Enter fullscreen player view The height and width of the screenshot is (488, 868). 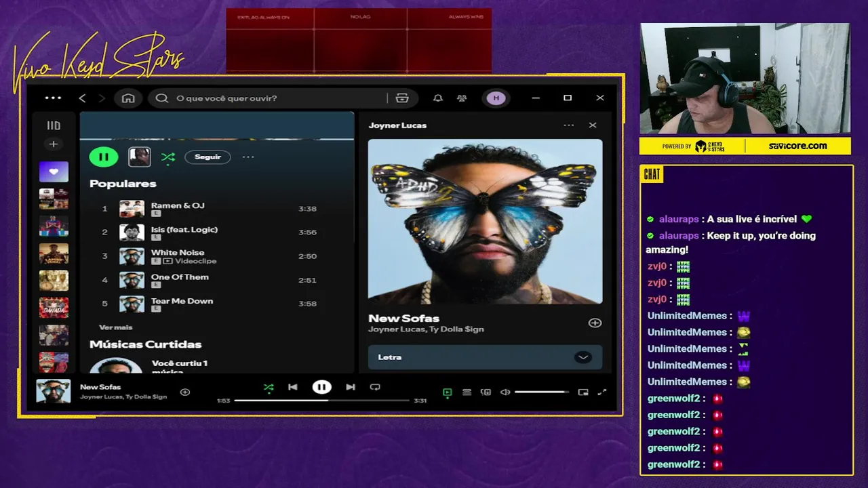point(602,392)
